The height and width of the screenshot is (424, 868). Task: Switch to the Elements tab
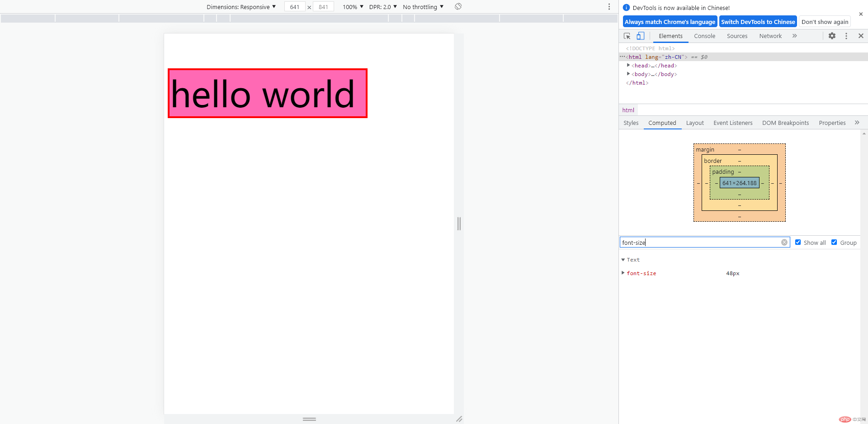(x=670, y=36)
